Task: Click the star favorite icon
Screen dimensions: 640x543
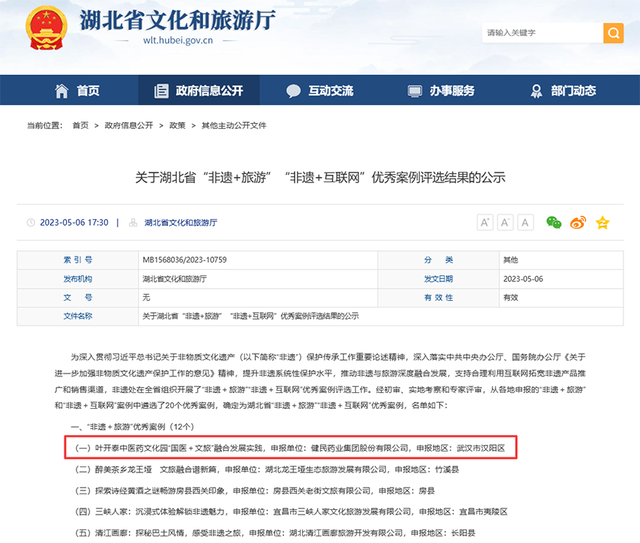Action: coord(601,222)
